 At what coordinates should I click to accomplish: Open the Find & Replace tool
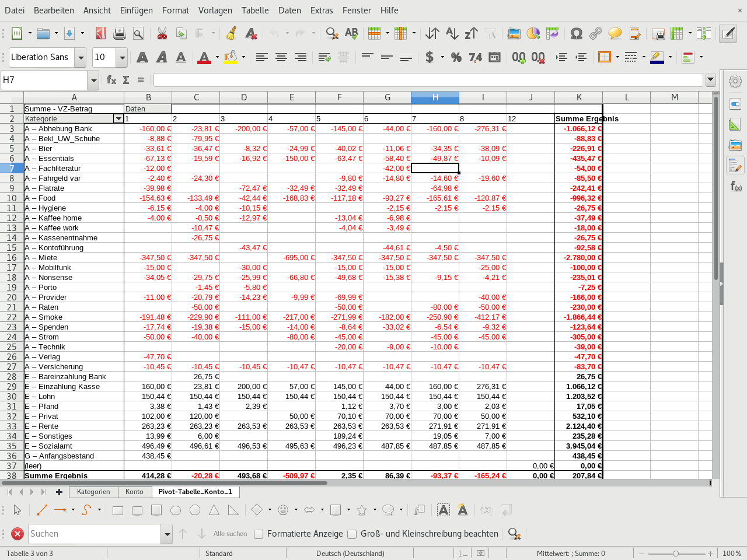coord(332,33)
